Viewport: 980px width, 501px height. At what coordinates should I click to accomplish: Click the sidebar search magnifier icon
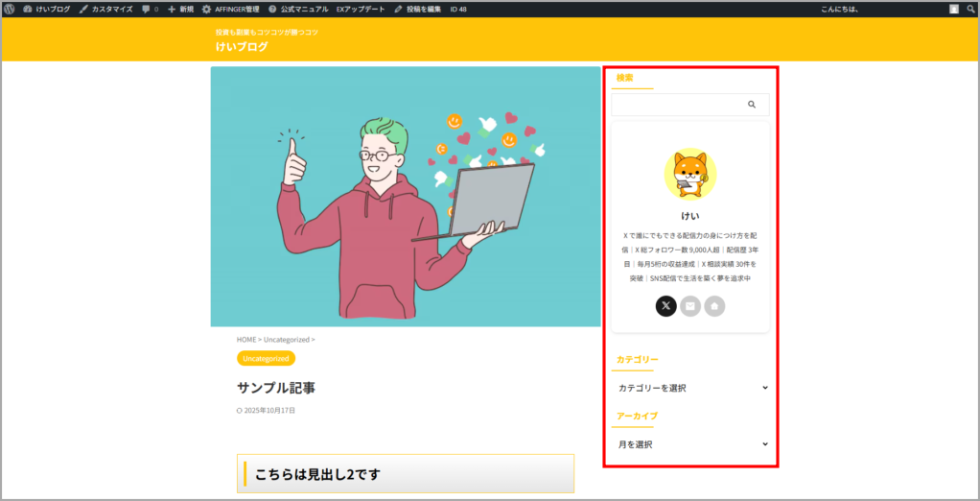point(752,105)
